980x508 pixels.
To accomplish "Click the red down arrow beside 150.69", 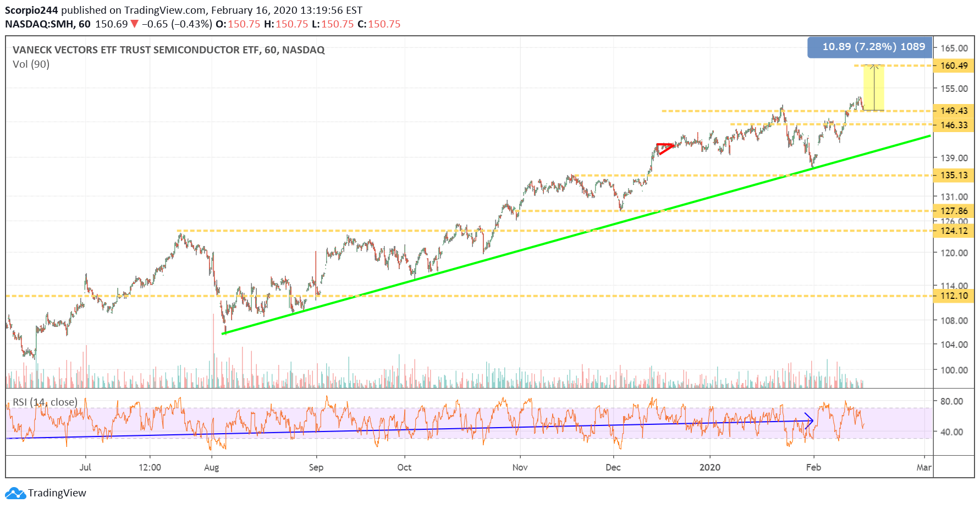I will [134, 24].
